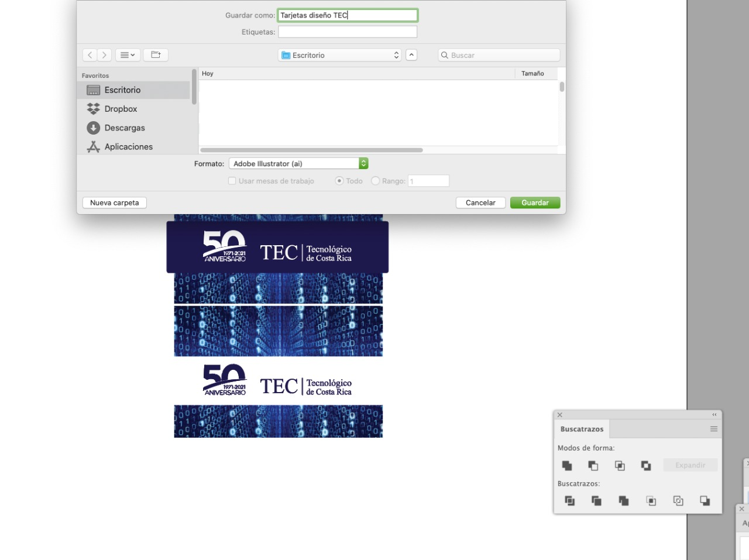Click the Escritorio icon in Favoritos
The height and width of the screenshot is (560, 749).
coord(93,90)
